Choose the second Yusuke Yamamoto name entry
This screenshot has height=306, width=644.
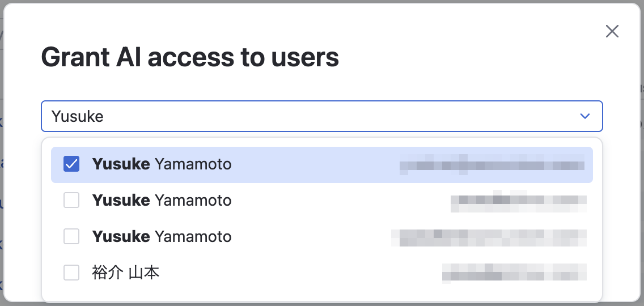pyautogui.click(x=162, y=201)
